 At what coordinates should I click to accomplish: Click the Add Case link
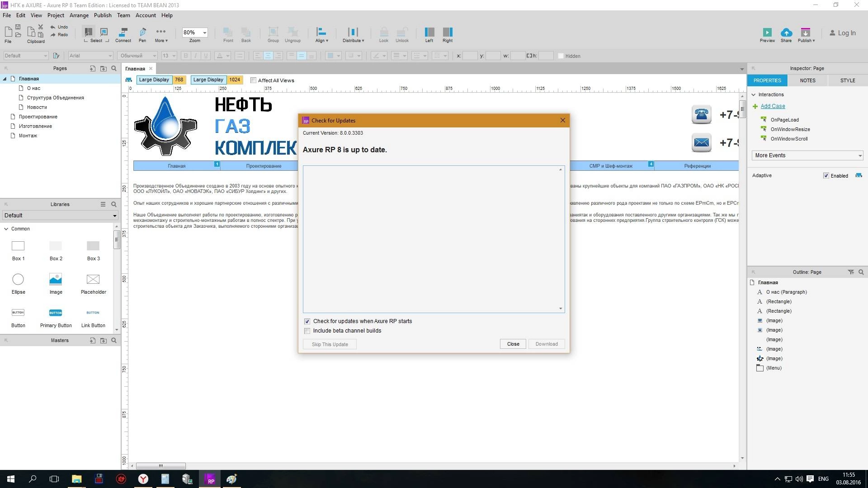(773, 106)
